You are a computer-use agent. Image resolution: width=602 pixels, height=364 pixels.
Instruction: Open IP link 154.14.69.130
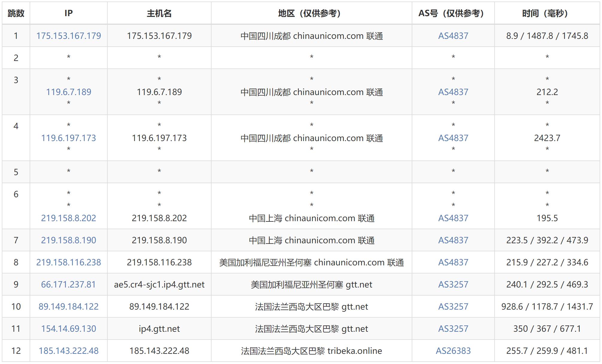tap(69, 329)
